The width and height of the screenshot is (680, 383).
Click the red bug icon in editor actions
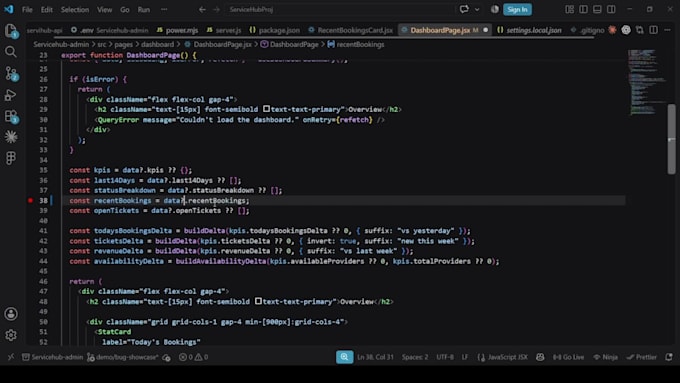(612, 30)
